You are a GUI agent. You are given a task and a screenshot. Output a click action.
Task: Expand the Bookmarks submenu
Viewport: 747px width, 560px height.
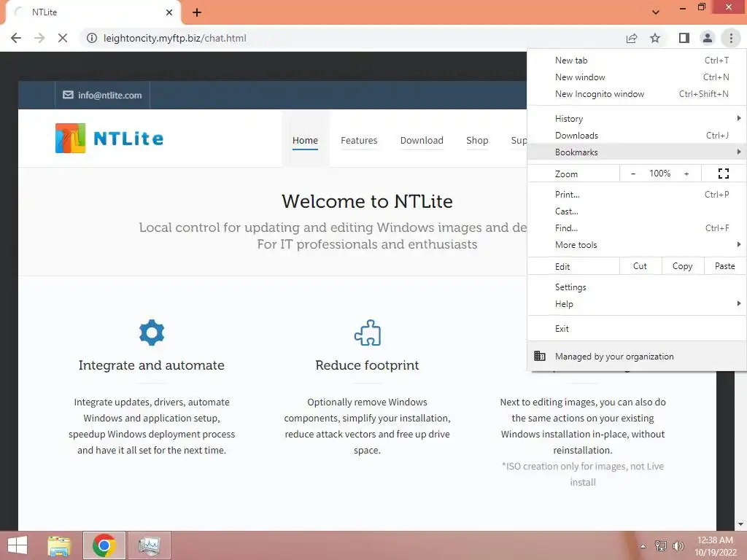tap(636, 152)
